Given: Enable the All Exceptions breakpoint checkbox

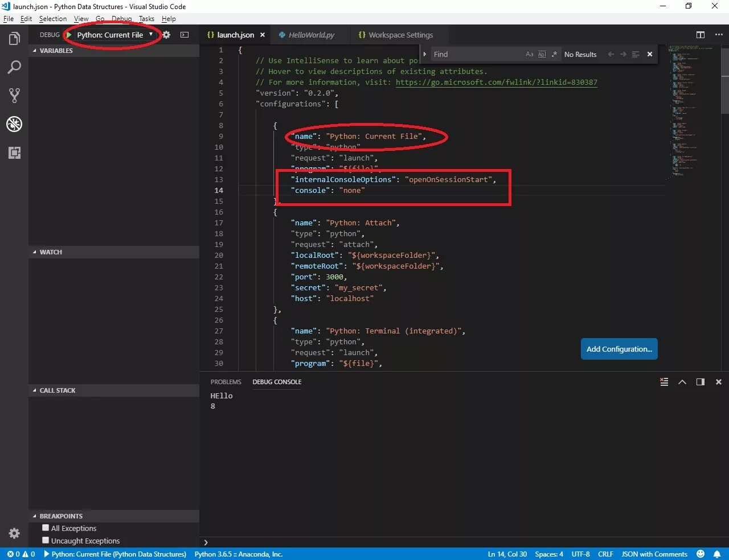Looking at the screenshot, I should (46, 528).
